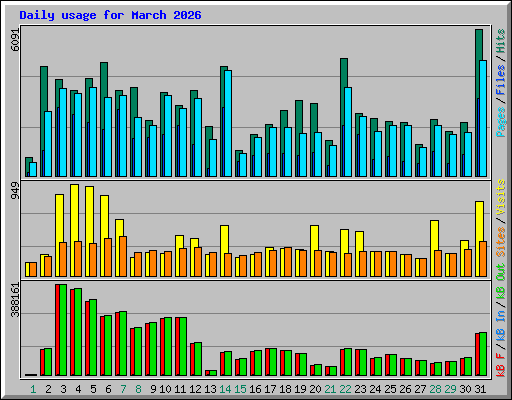Click day label 3 on the x-axis
The image size is (512, 400).
(63, 389)
